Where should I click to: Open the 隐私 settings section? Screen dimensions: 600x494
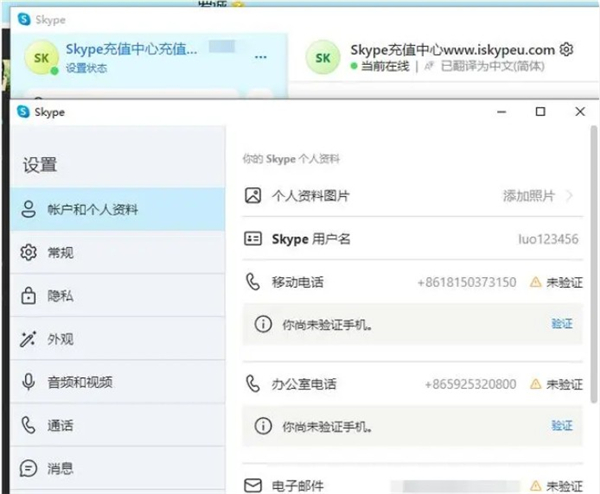[118, 295]
